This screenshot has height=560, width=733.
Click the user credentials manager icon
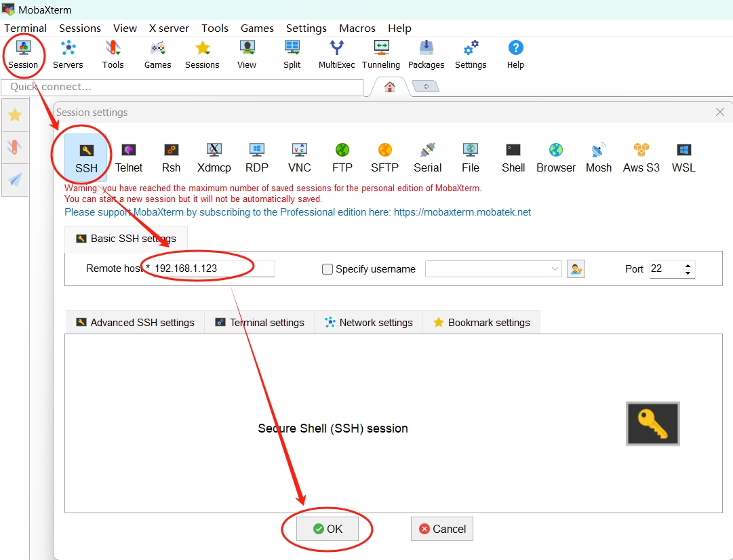click(x=576, y=268)
